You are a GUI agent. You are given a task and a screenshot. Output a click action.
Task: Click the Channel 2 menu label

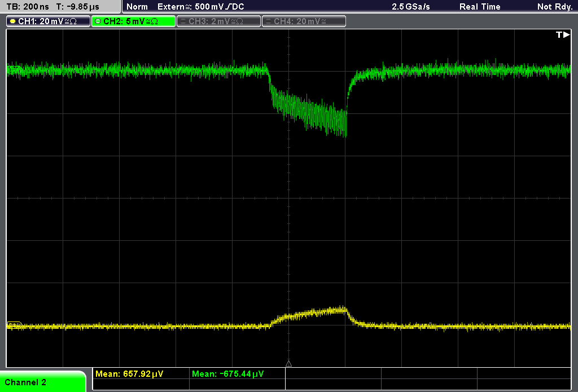point(25,382)
